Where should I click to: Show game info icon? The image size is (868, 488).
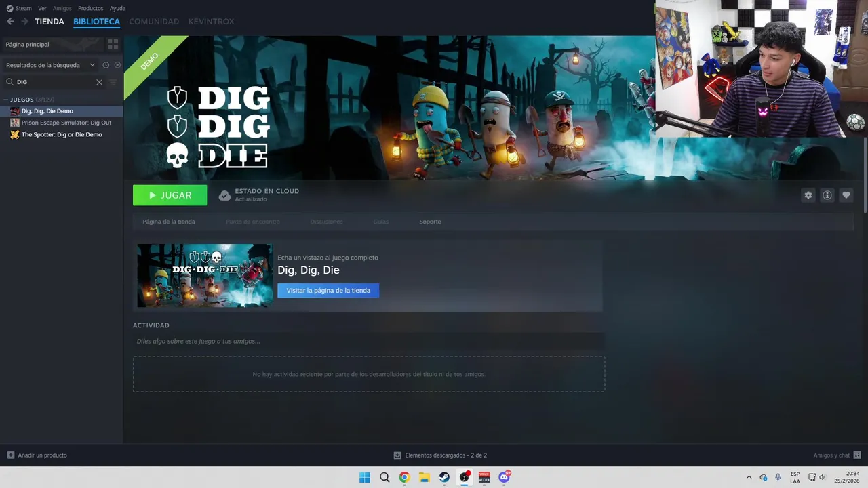827,195
